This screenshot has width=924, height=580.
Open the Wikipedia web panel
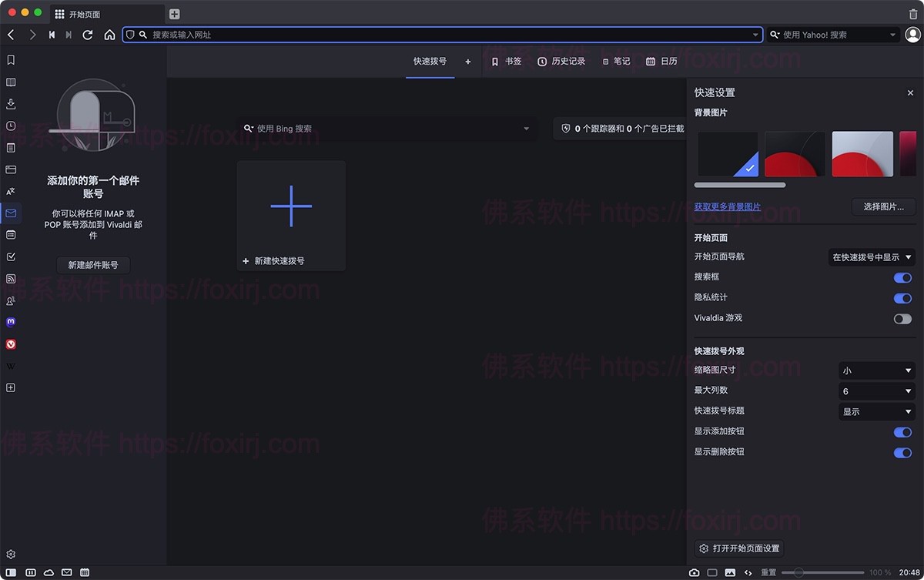click(11, 366)
